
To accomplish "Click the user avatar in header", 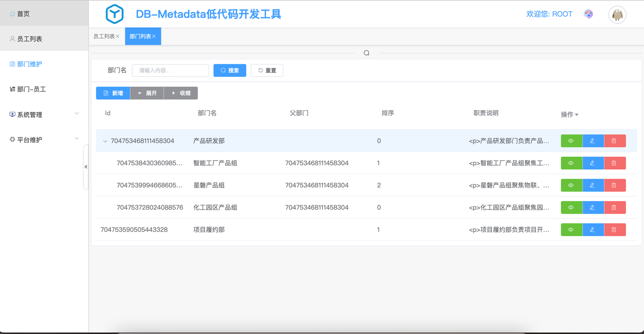I will pyautogui.click(x=617, y=15).
